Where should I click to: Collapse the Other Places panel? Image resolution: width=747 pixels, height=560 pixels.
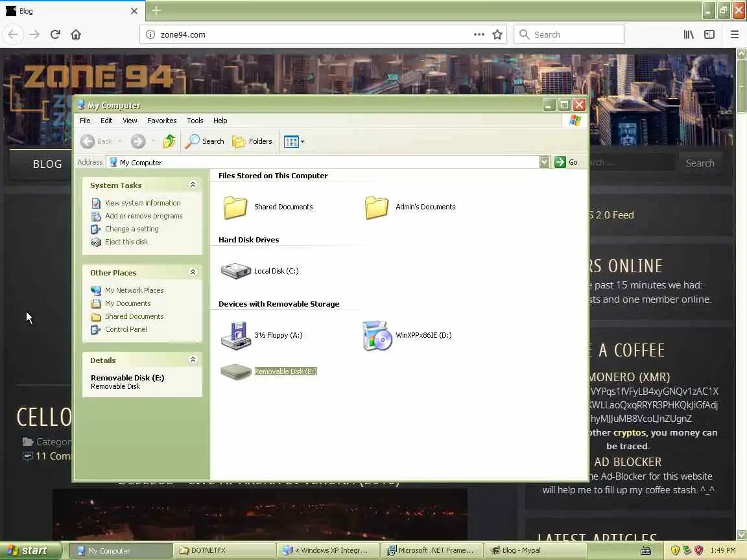click(x=193, y=272)
